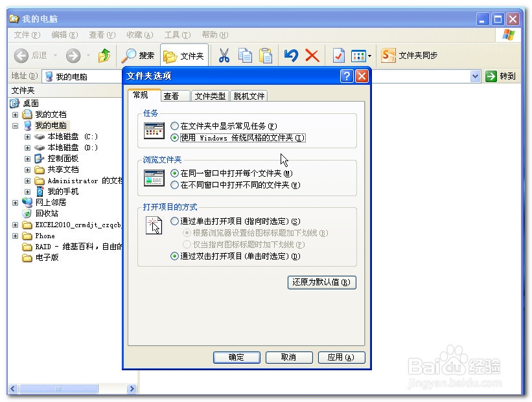Screen dimensions: 532x402
Task: Open the 工具 menu
Action: pos(177,35)
